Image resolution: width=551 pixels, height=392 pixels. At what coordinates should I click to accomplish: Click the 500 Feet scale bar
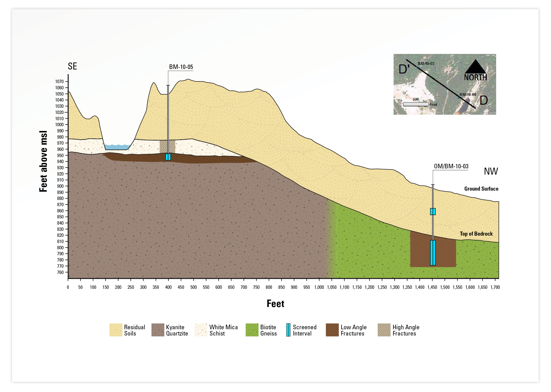(416, 104)
